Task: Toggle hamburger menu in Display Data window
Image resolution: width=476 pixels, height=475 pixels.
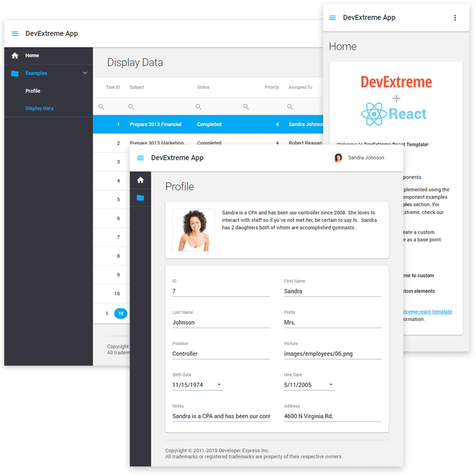Action: point(15,34)
